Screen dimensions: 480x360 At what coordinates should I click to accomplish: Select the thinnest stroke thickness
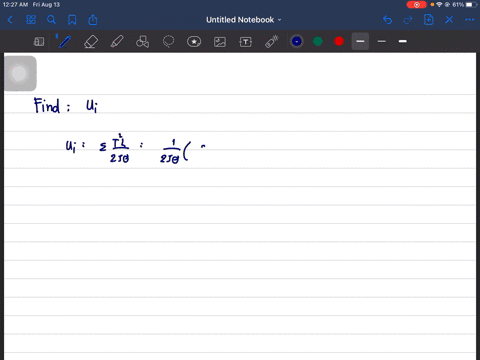pos(382,41)
